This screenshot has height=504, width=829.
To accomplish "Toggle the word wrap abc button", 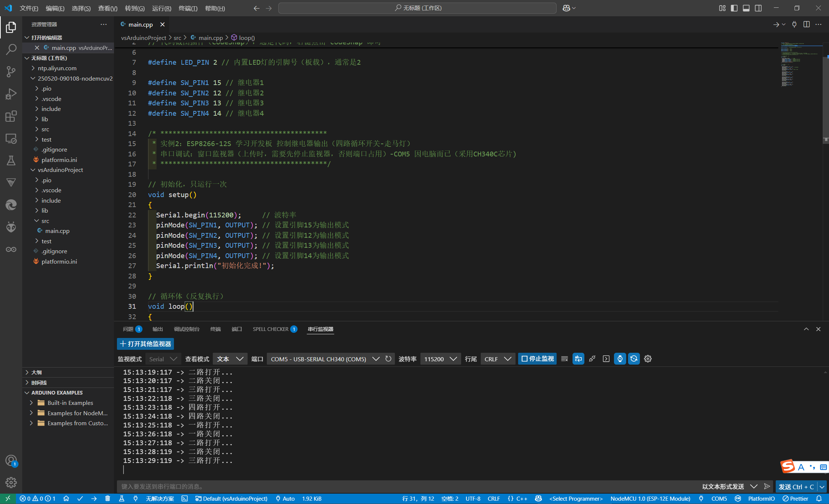I will coord(578,359).
